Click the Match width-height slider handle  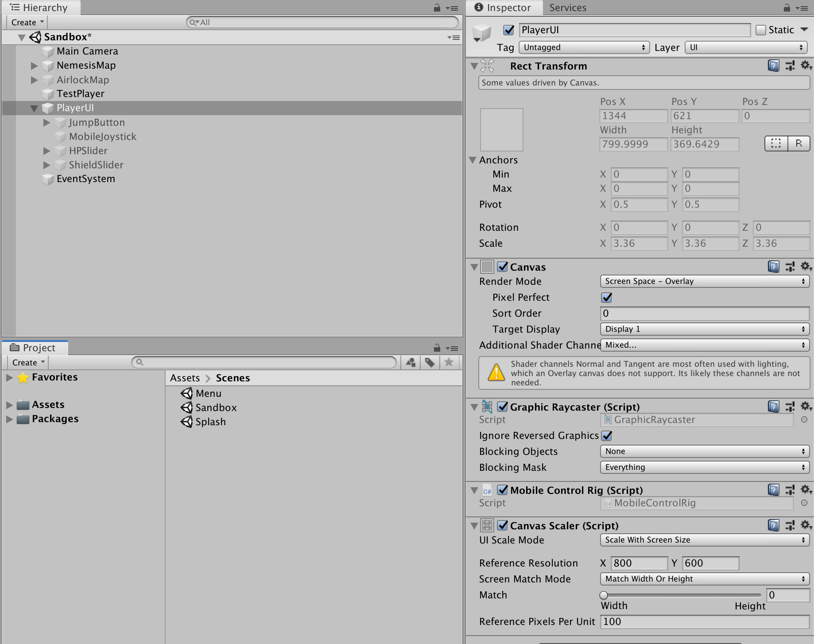tap(604, 595)
